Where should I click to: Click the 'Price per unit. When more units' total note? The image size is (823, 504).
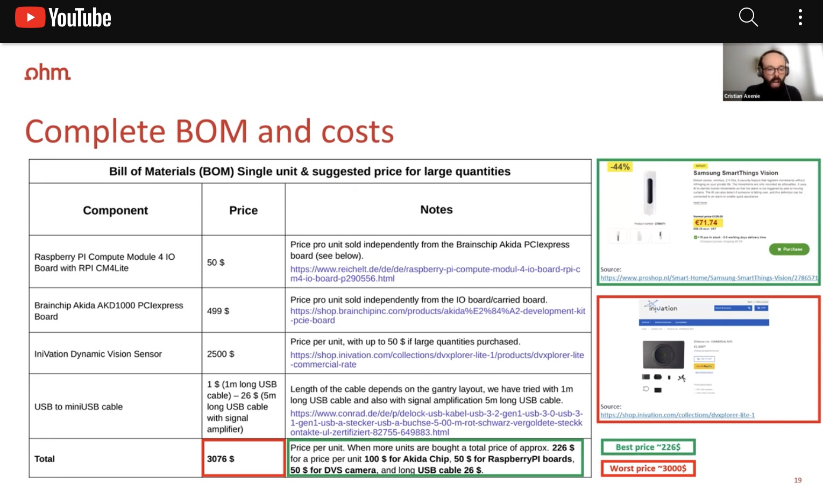(x=435, y=458)
